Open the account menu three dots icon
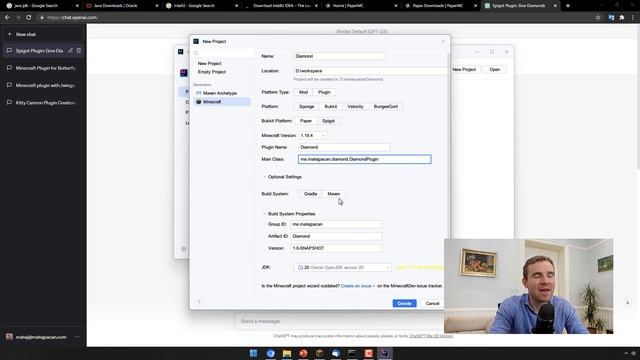Screen dimensions: 640x360 [x=77, y=337]
